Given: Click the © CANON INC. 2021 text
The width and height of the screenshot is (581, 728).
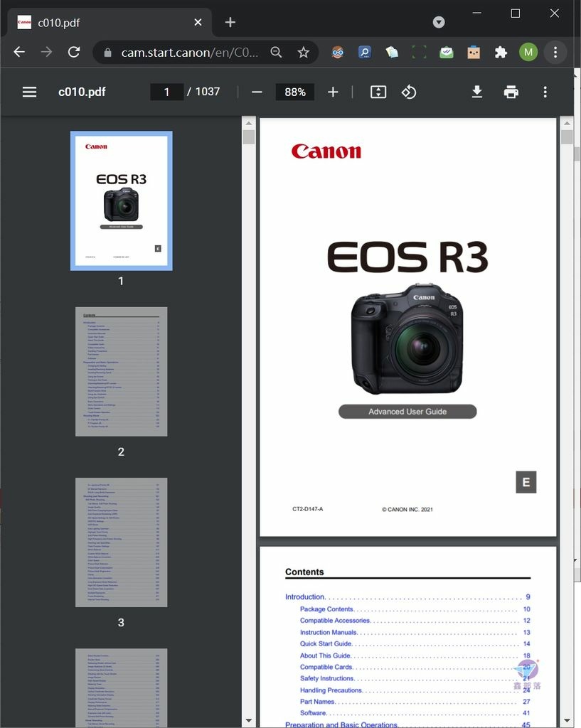Looking at the screenshot, I should (x=407, y=509).
